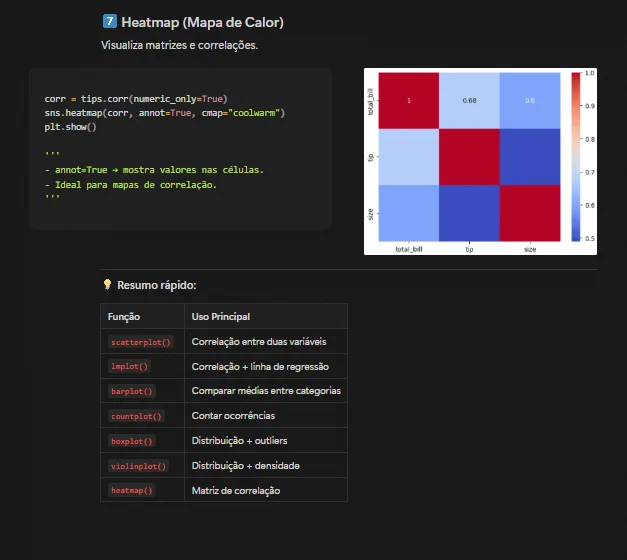Click the comment 'Ideal para mapas de correlação.'
The height and width of the screenshot is (560, 627).
click(136, 185)
